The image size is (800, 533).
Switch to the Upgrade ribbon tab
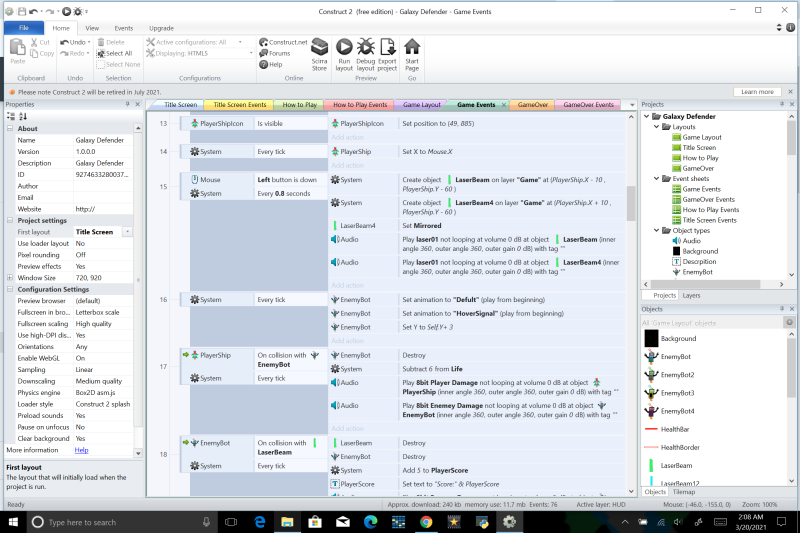pos(161,28)
